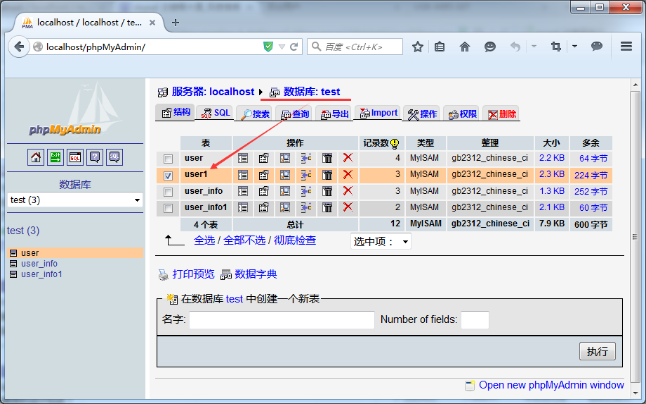The height and width of the screenshot is (404, 646).
Task: Click the phpMyAdmin home icon in sidebar
Action: [35, 157]
